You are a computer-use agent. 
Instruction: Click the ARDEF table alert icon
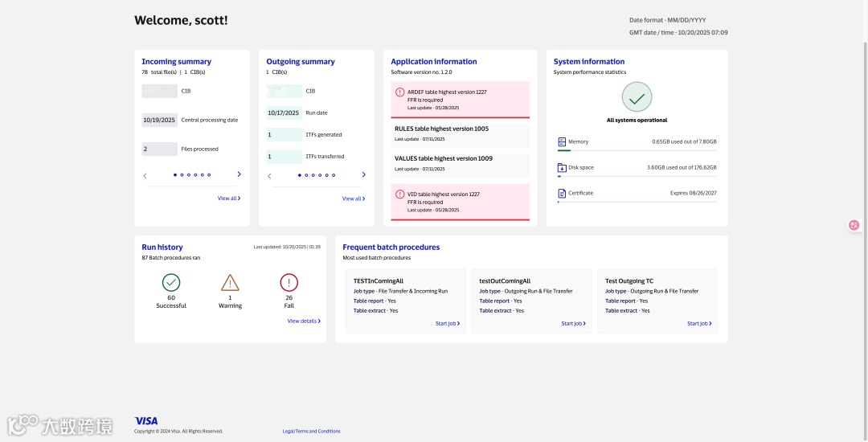click(x=399, y=92)
